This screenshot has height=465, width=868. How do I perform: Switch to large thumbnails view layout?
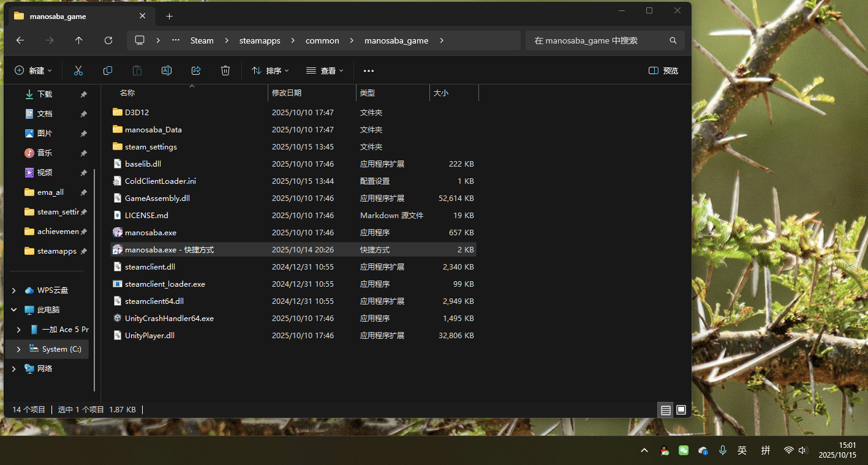pos(681,410)
